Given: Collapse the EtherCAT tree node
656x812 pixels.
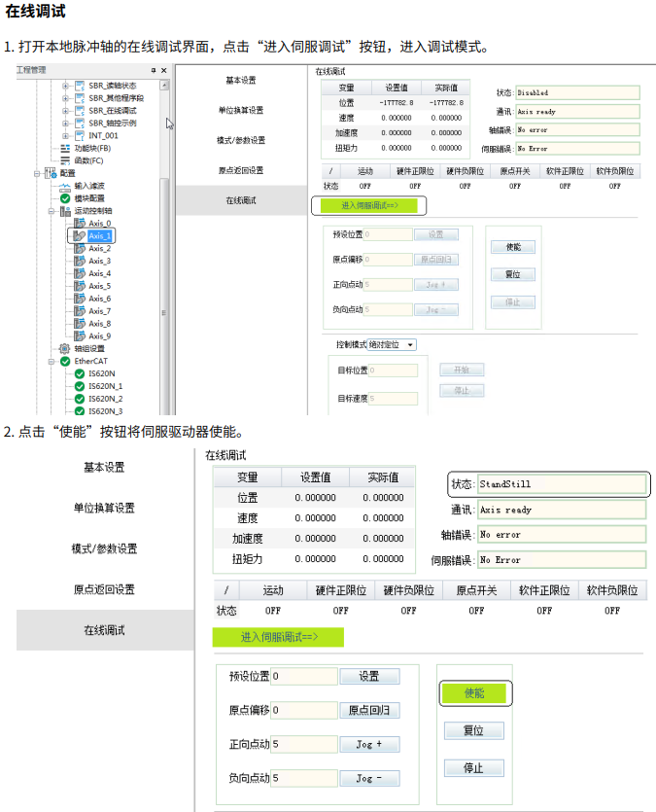Looking at the screenshot, I should click(52, 362).
